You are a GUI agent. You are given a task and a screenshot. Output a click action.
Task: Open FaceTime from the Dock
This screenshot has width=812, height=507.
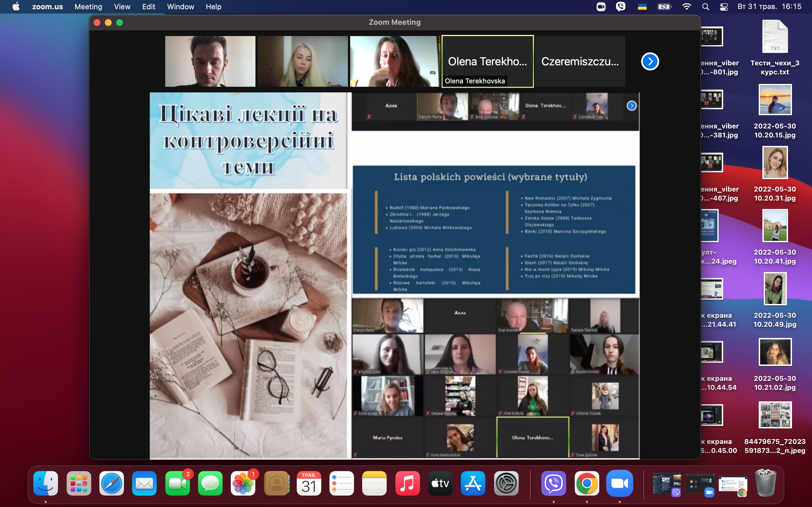pyautogui.click(x=178, y=483)
